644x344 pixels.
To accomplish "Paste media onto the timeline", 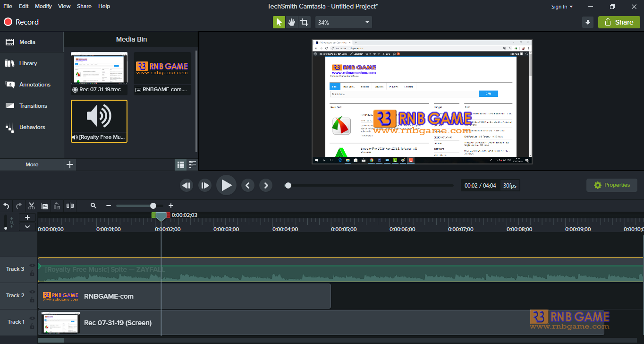I will 57,206.
